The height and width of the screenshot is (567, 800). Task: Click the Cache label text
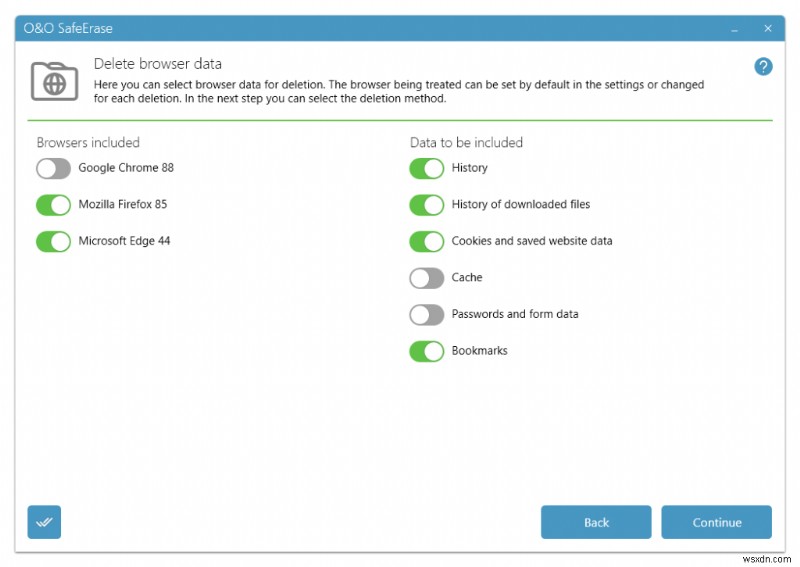pos(467,277)
